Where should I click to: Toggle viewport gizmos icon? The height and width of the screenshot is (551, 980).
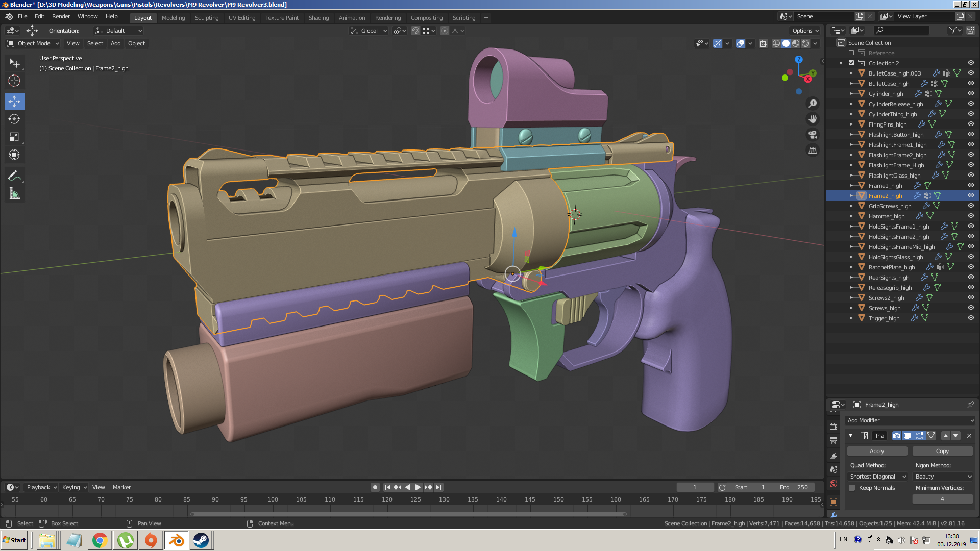pyautogui.click(x=718, y=43)
